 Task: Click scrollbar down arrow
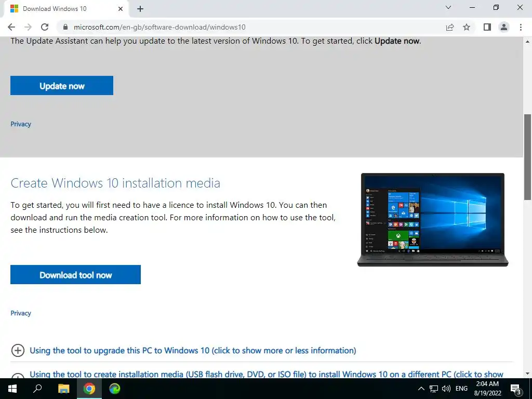point(527,374)
